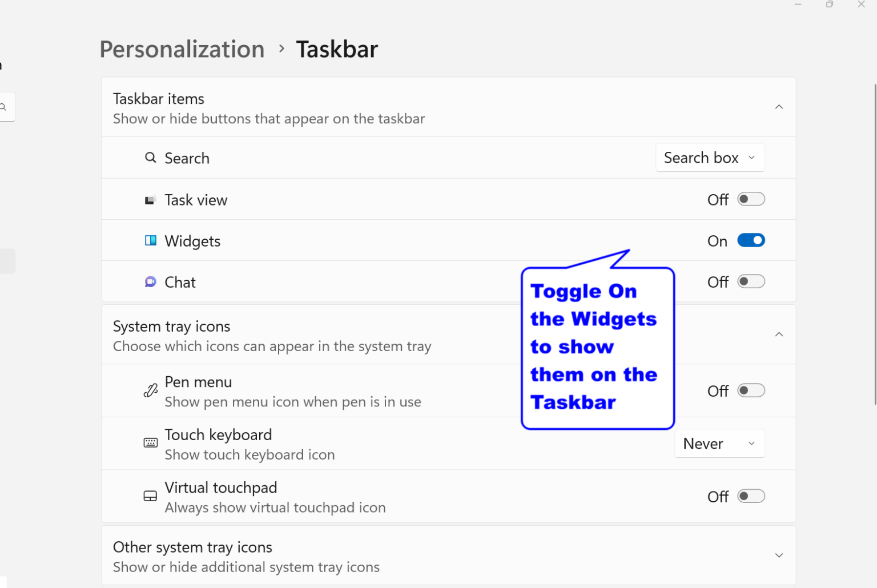Click the search icon in the left sidebar
This screenshot has height=588, width=877.
point(4,107)
